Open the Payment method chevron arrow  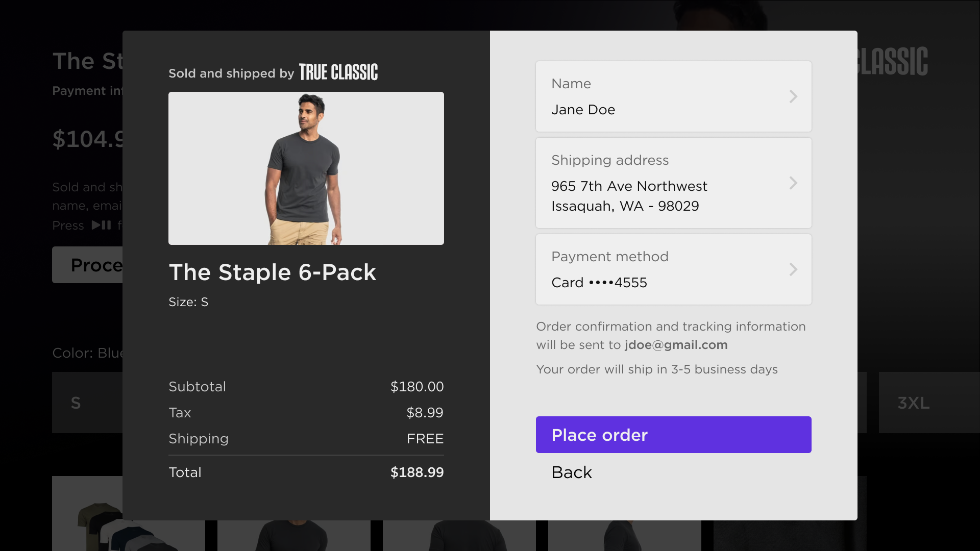tap(793, 269)
